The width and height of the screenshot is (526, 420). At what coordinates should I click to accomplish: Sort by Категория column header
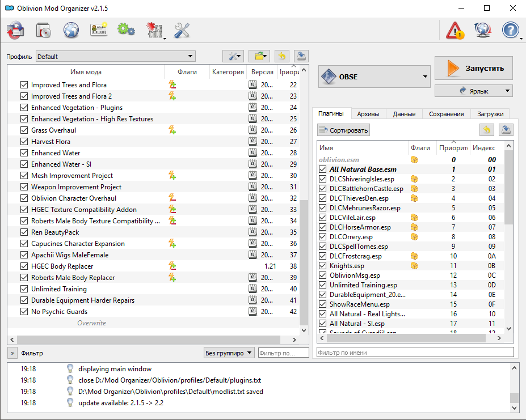[228, 72]
